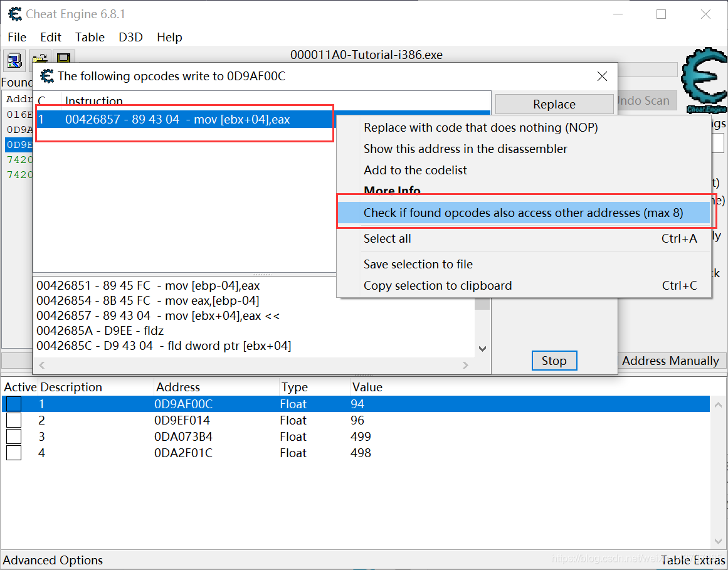Choose Save selection to file
The height and width of the screenshot is (570, 728).
[x=524, y=264]
